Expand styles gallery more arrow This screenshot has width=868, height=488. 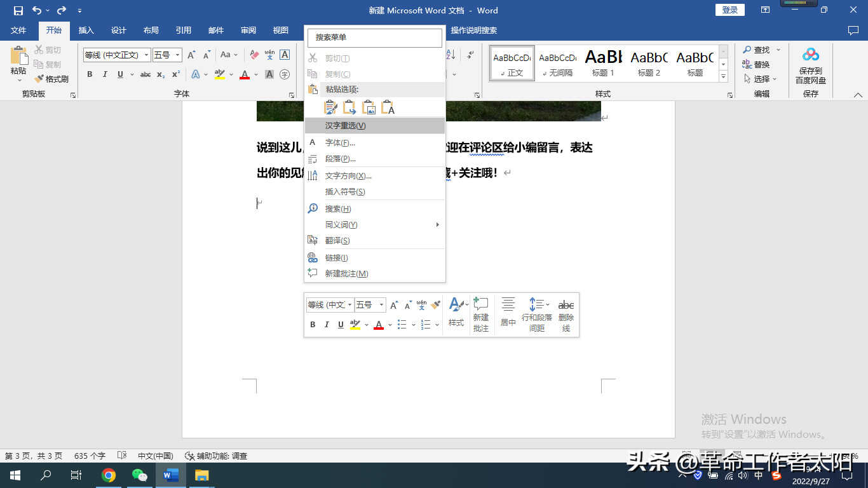click(x=723, y=76)
